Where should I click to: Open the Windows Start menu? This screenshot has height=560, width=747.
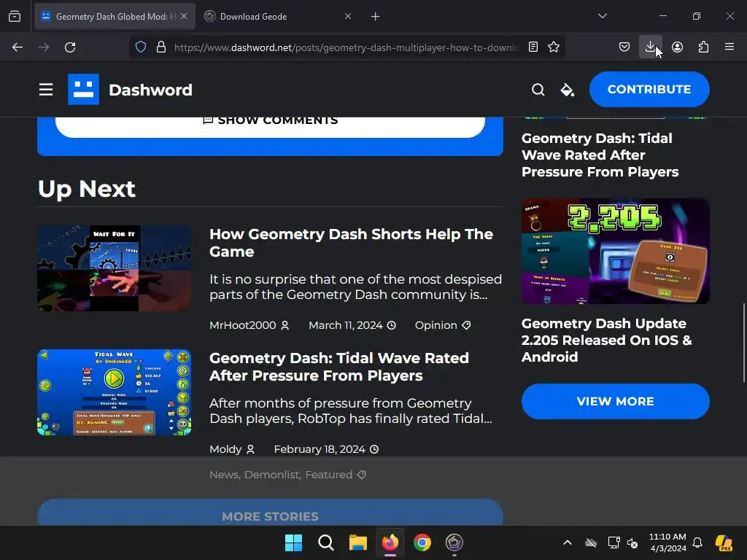click(x=293, y=542)
